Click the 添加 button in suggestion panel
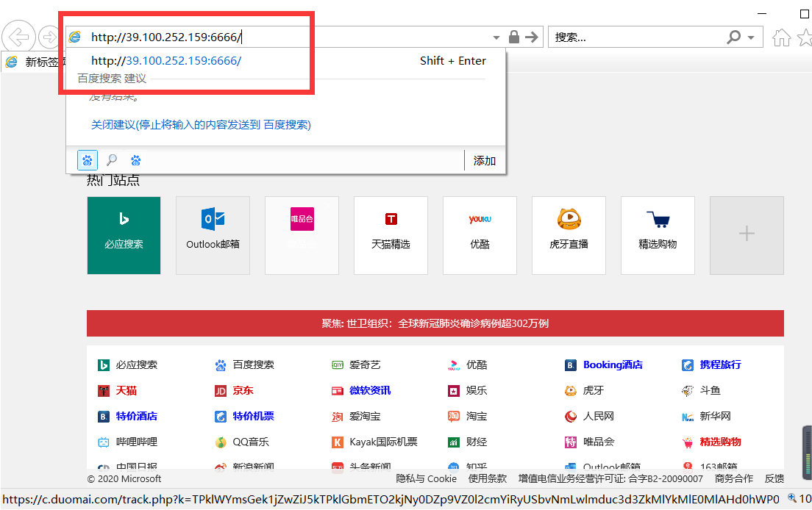The image size is (812, 510). coord(484,161)
